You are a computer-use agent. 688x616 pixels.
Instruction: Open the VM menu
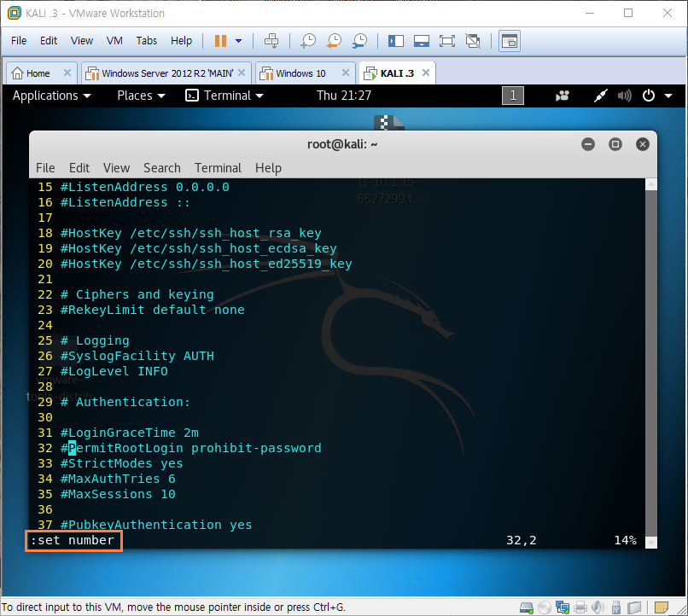click(x=114, y=41)
